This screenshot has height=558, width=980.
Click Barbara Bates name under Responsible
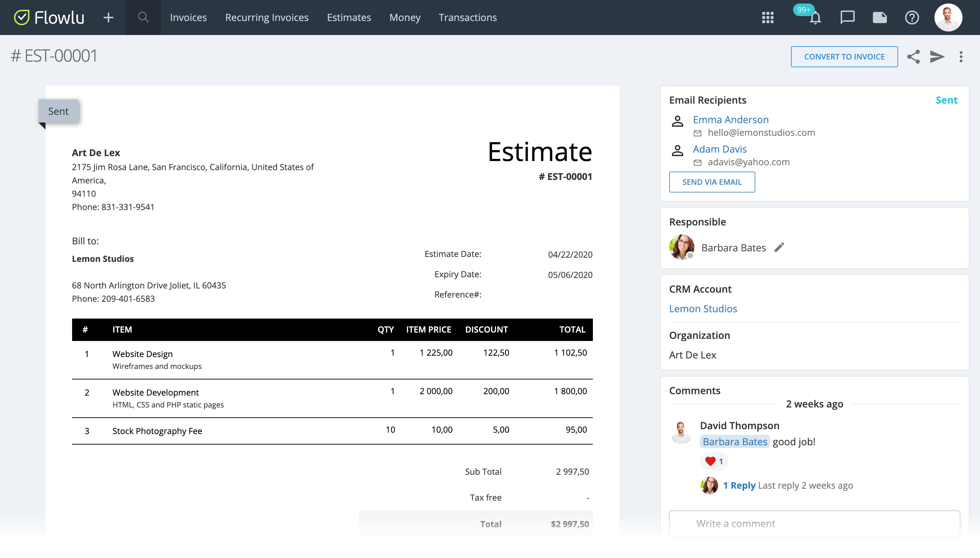733,247
